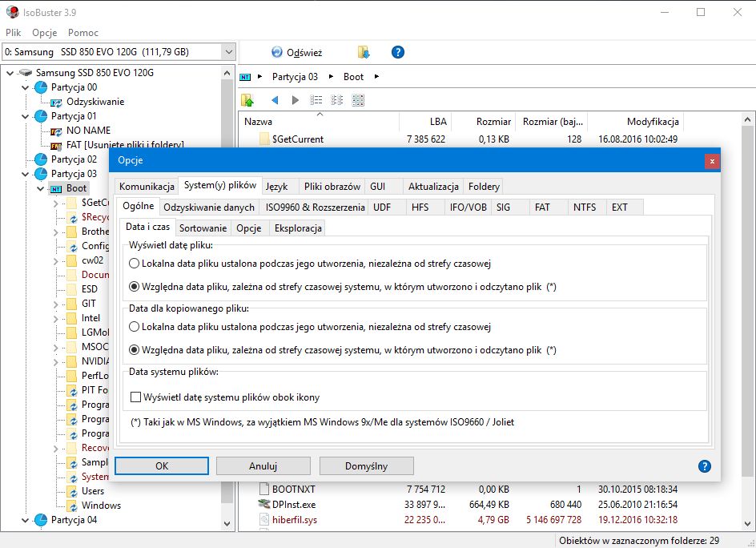Confirm options with OK button
Image resolution: width=756 pixels, height=548 pixels.
tap(162, 466)
